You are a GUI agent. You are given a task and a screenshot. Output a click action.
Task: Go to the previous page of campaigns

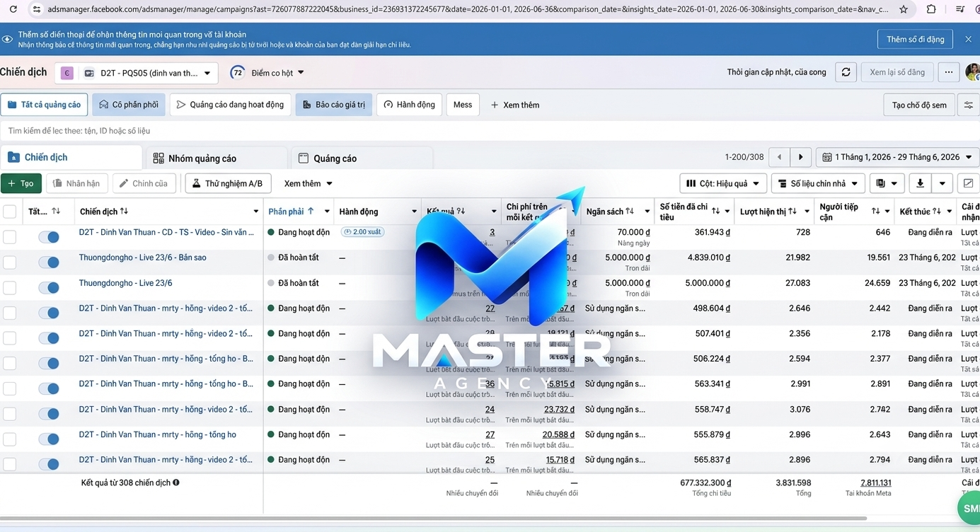(x=779, y=157)
